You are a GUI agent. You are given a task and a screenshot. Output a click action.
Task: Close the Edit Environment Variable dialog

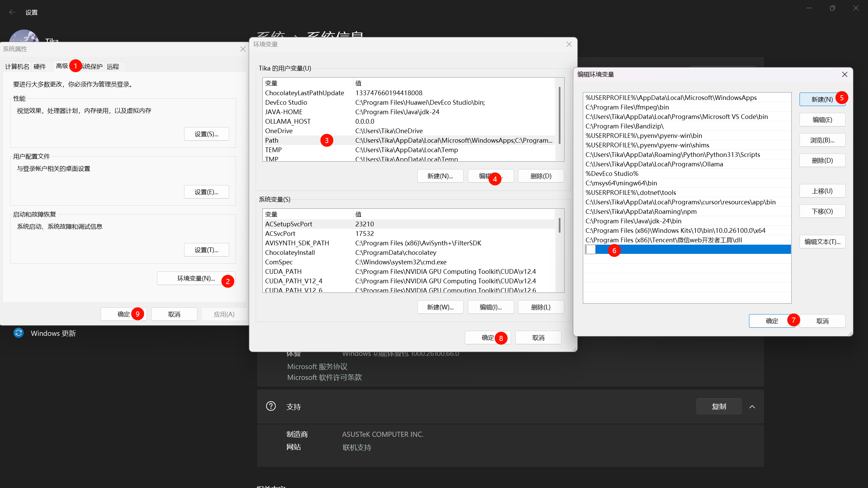pos(845,75)
